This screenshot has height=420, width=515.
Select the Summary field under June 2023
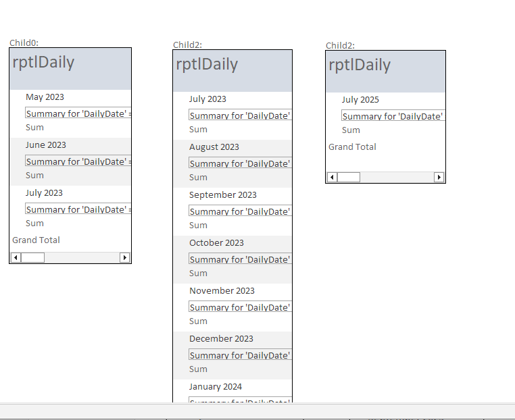coord(78,161)
